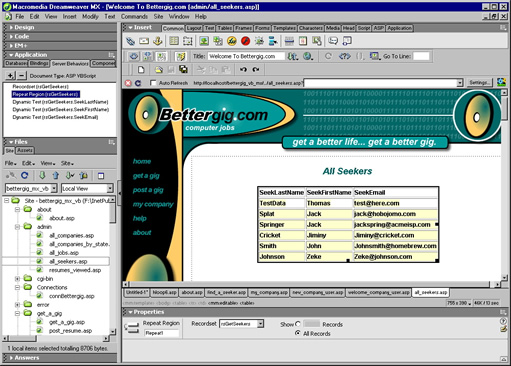Image resolution: width=511 pixels, height=366 pixels.
Task: Click the Fireworks HTML insert icon
Action: click(232, 41)
